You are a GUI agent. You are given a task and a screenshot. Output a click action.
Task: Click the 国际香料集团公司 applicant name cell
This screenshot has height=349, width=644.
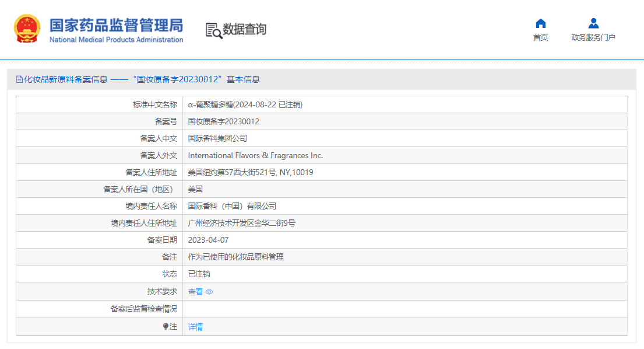pos(218,138)
